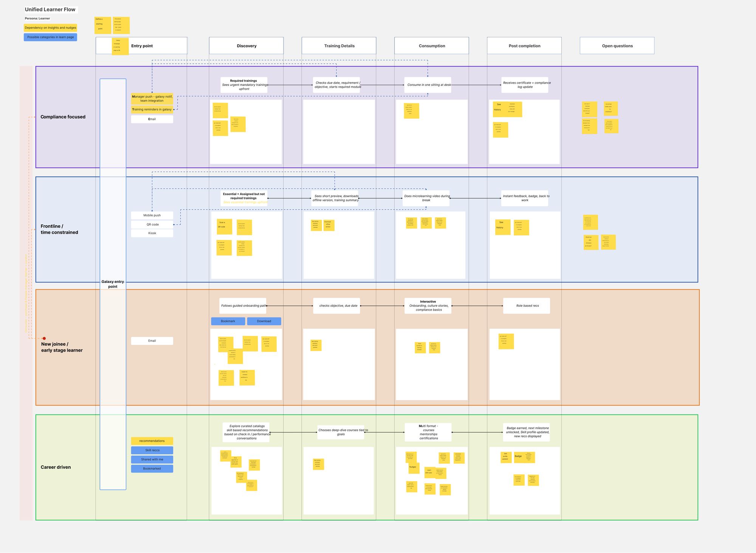This screenshot has width=756, height=553.
Task: Select the "Training Details" column header
Action: (x=339, y=46)
